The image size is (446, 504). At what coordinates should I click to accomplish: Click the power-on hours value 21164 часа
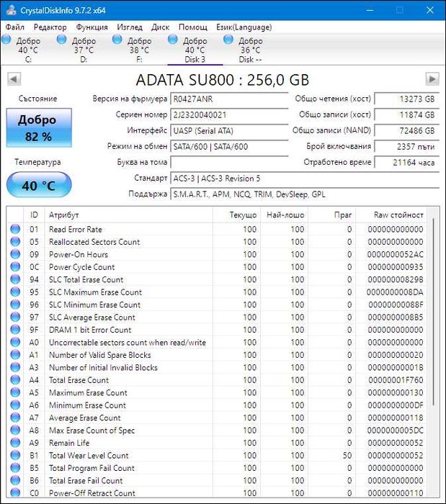coord(406,162)
